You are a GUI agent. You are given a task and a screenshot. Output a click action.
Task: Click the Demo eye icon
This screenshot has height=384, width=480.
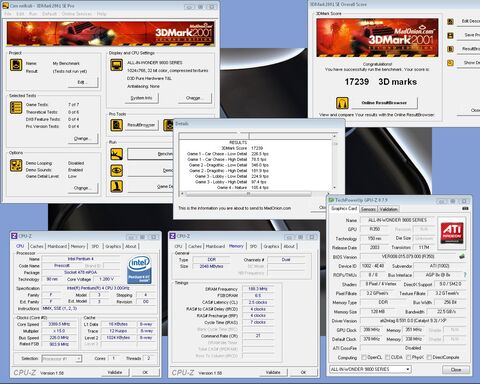[x=117, y=170]
